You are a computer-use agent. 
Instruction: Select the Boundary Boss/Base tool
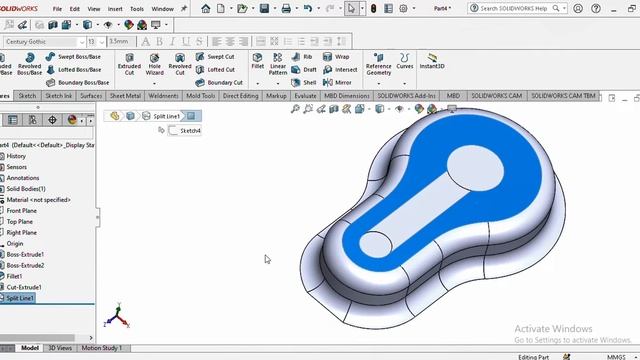[x=78, y=82]
